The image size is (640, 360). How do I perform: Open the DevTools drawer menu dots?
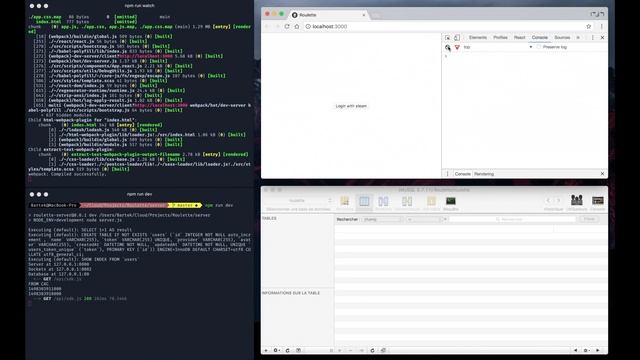point(447,174)
